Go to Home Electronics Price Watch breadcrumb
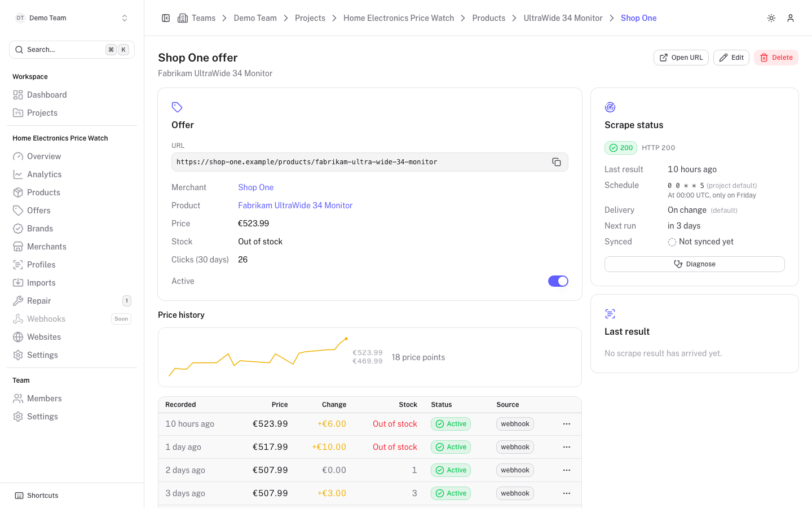Viewport: 812px width, 508px height. [x=399, y=18]
